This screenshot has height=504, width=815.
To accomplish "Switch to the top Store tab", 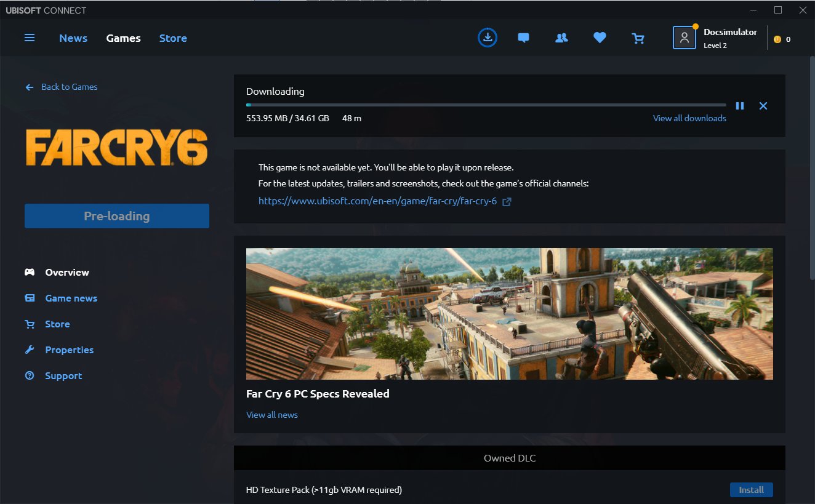I will tap(173, 38).
